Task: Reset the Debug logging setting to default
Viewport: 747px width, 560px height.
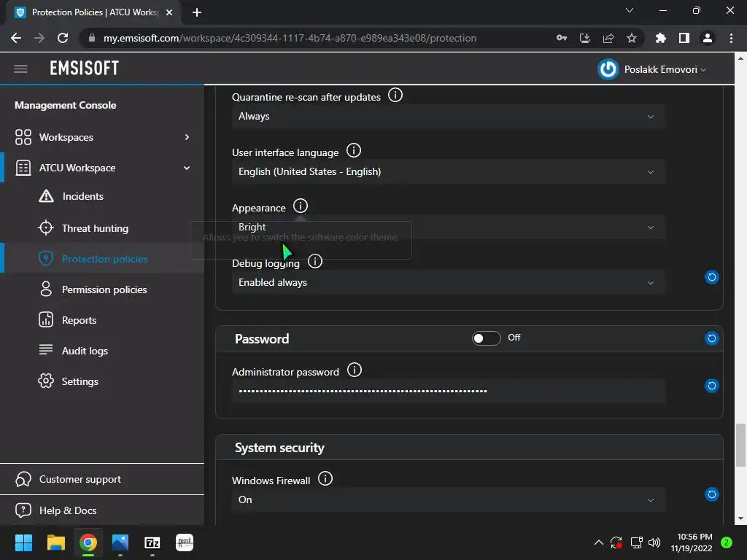Action: 712,277
